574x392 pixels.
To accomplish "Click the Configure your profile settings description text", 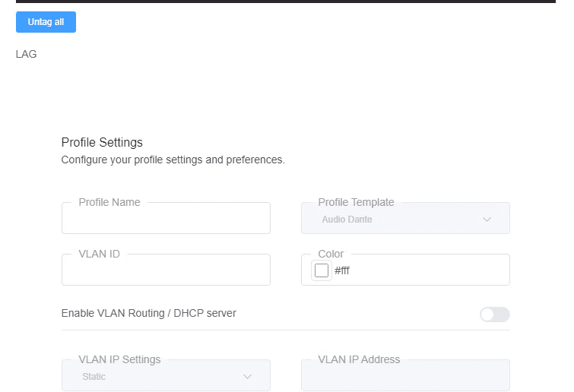I will pyautogui.click(x=173, y=160).
